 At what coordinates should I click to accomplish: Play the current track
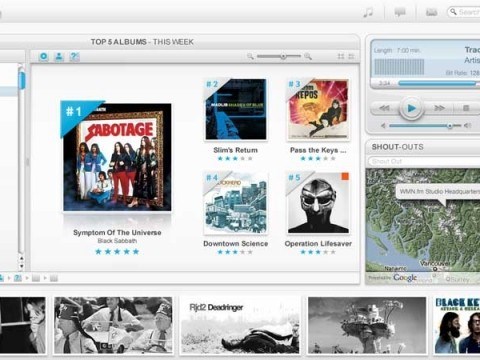[412, 108]
